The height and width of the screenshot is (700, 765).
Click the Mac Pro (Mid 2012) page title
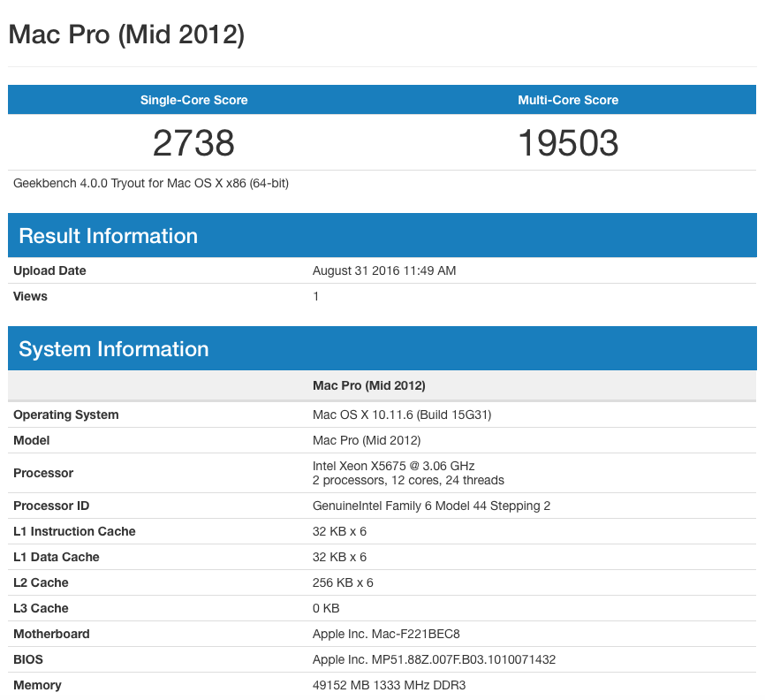(126, 35)
